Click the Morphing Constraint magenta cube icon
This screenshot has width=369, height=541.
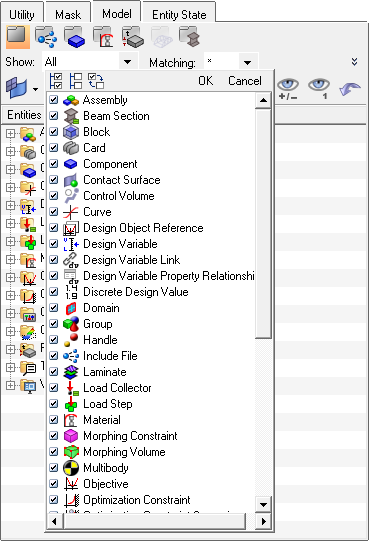coord(71,436)
